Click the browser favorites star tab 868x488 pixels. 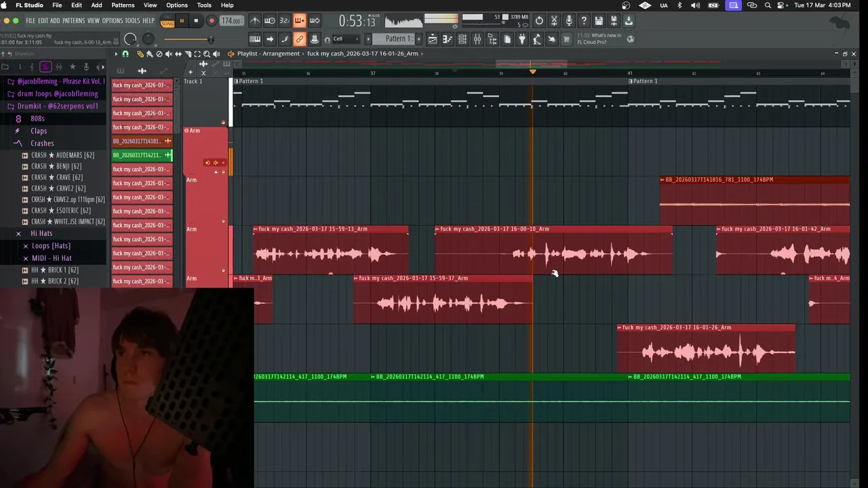pos(73,66)
